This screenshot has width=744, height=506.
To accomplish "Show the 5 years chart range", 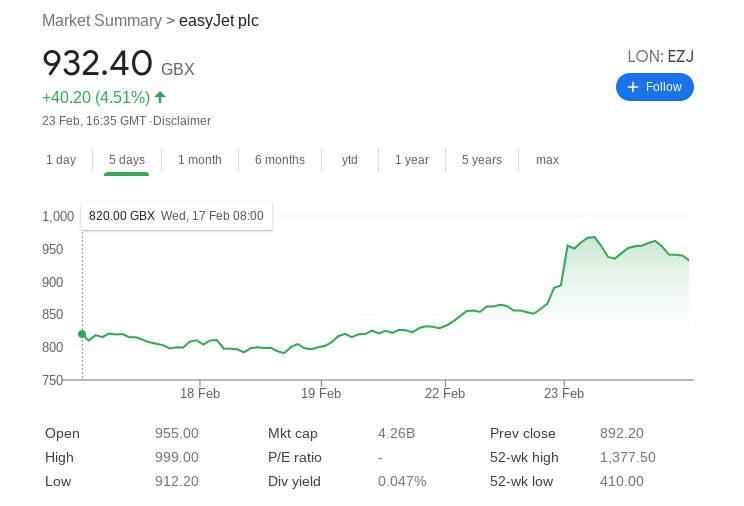I will coord(482,160).
